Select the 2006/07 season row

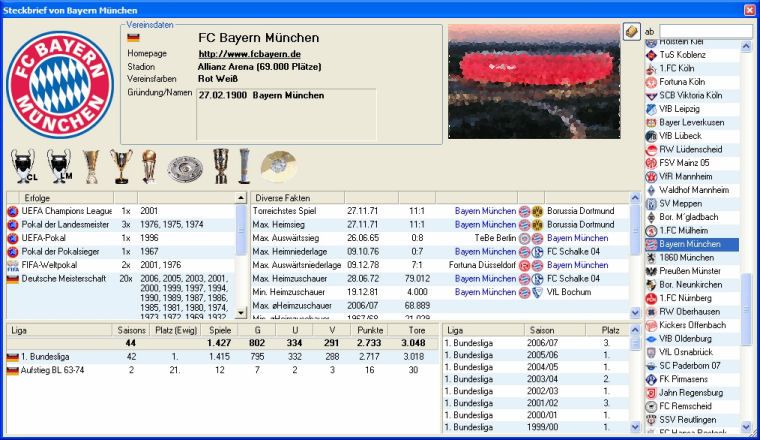(x=536, y=343)
